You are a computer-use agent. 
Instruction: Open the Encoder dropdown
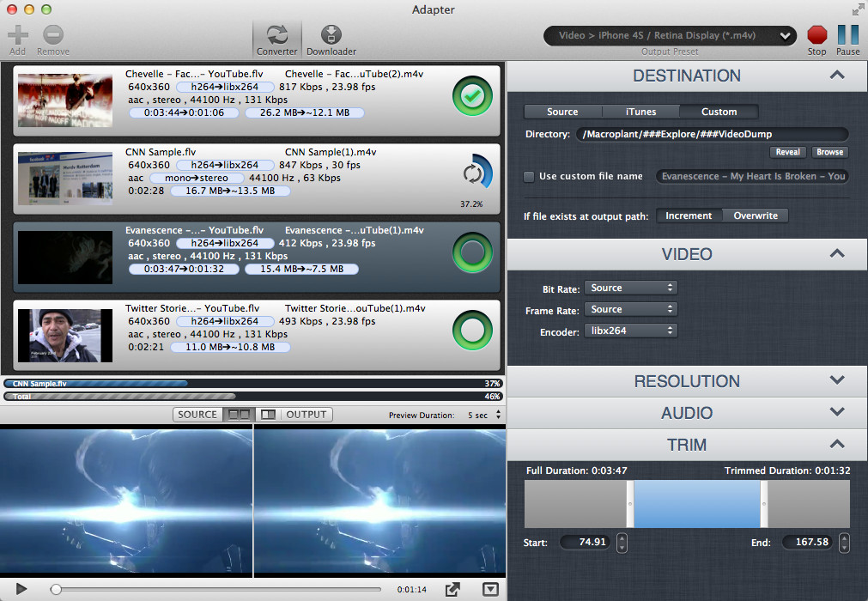pyautogui.click(x=631, y=331)
